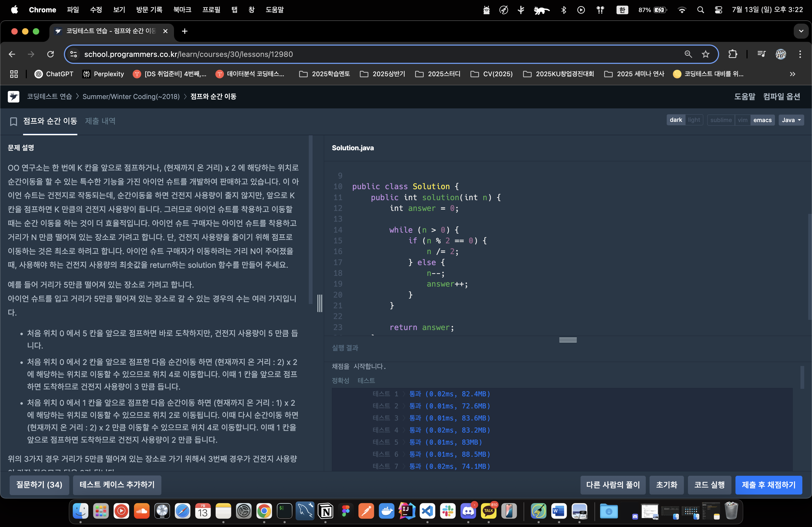
Task: Open 질문하기 (34)
Action: [39, 485]
